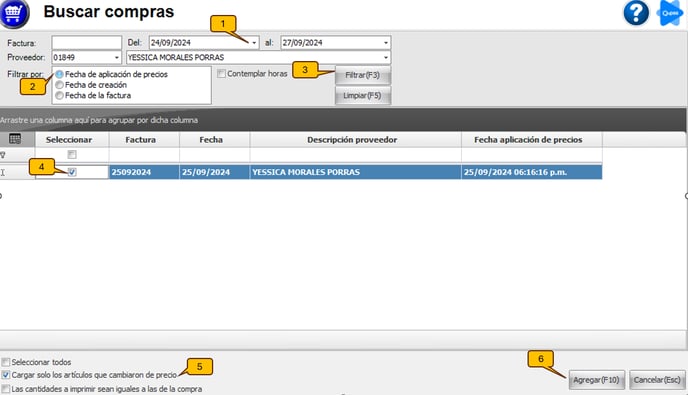Toggle Cargar solo los artículos que cambiaron checkbox
This screenshot has height=395, width=688.
tap(6, 375)
